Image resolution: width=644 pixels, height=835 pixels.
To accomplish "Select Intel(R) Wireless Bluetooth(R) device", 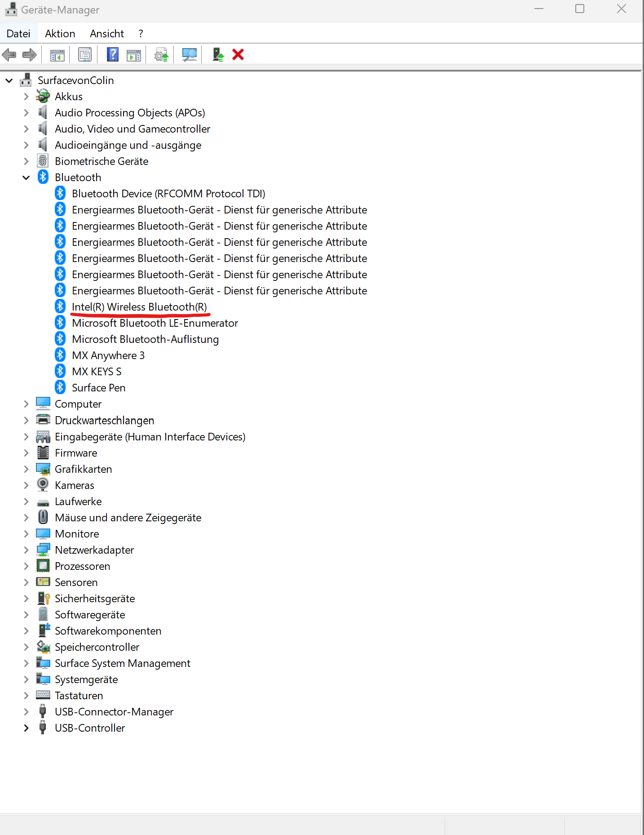I will (139, 307).
